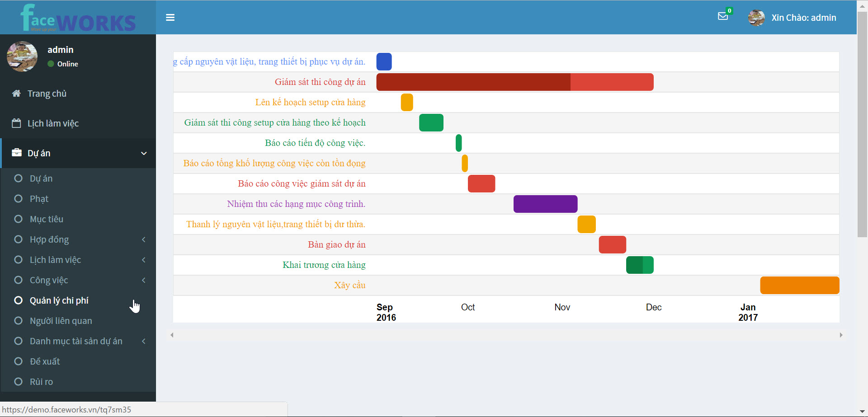Click the admin avatar in the top header

756,18
